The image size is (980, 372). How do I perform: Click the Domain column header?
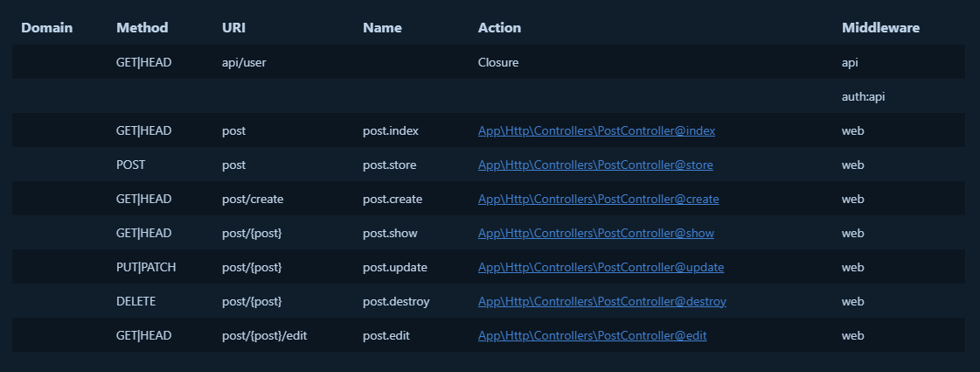[46, 28]
